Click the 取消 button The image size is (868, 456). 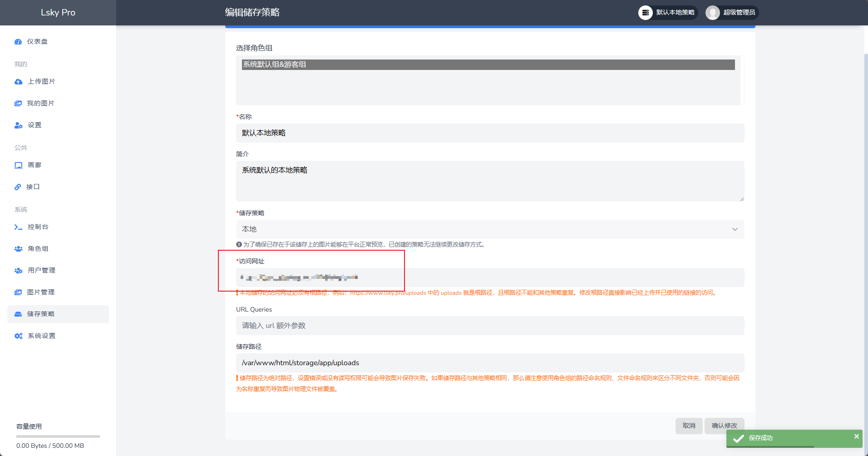689,426
